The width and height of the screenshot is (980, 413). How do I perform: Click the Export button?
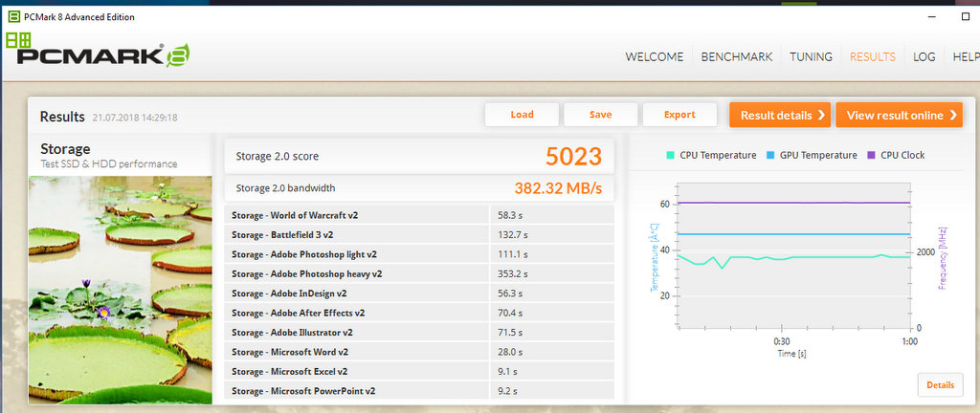coord(679,115)
